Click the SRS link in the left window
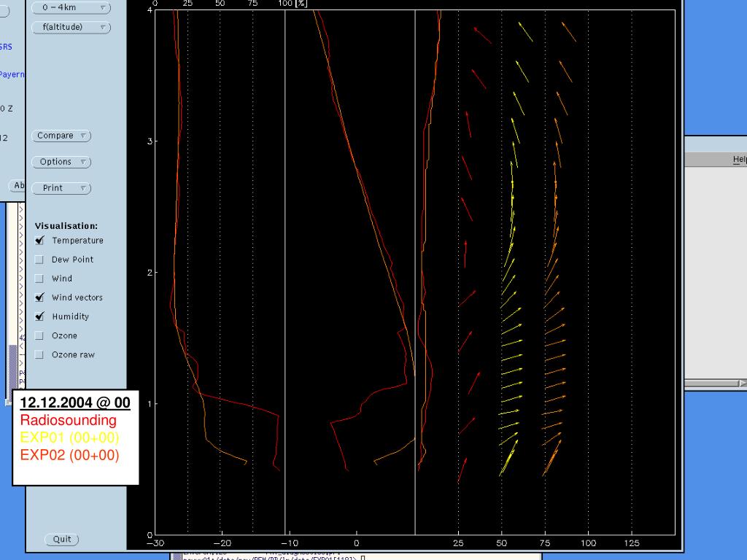The width and height of the screenshot is (747, 560). pos(6,47)
